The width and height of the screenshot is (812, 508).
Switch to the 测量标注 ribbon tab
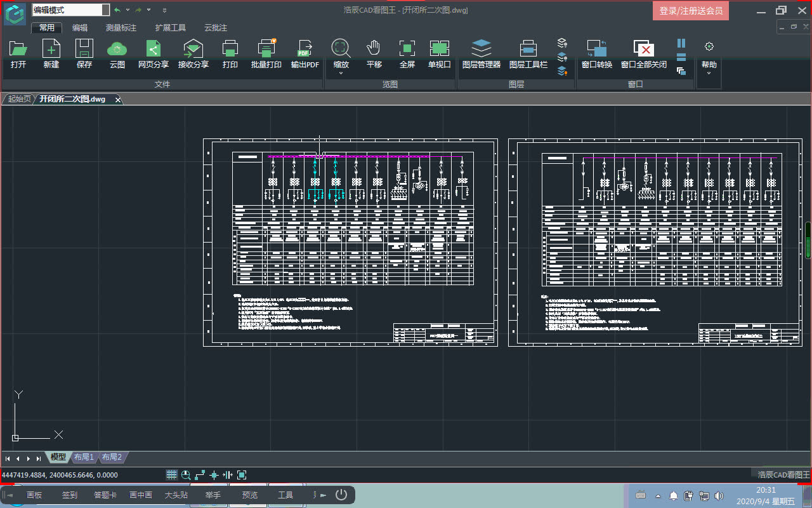coord(121,28)
